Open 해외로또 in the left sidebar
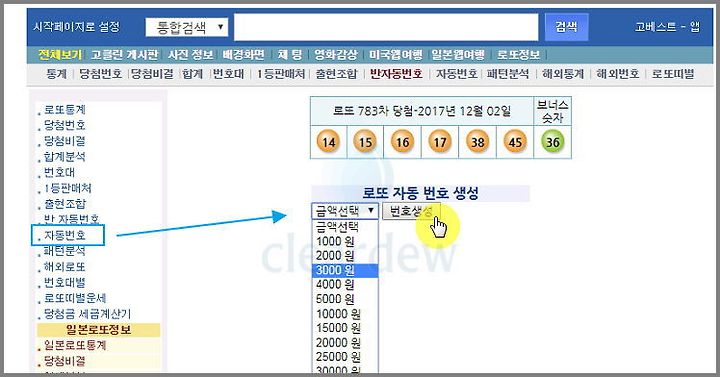 pyautogui.click(x=65, y=267)
